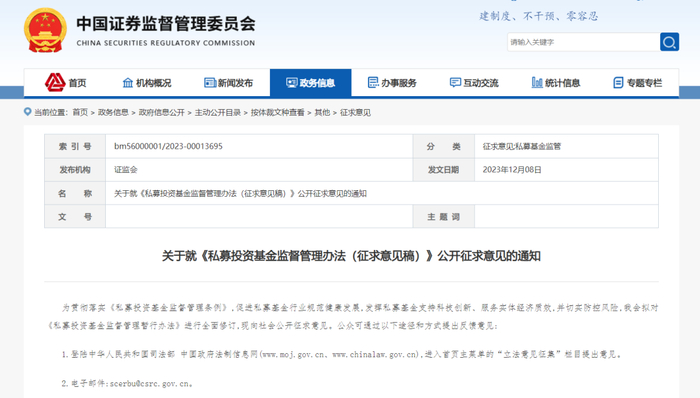Image resolution: width=700 pixels, height=398 pixels.
Task: Click the building icon beside 机构概况
Action: point(128,83)
